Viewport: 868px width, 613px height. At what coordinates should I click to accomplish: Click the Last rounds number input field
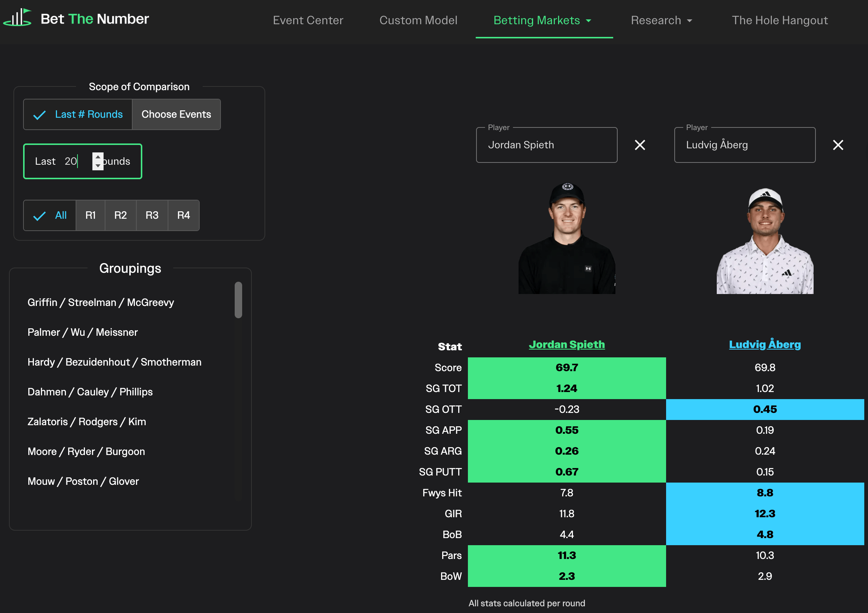pyautogui.click(x=72, y=161)
